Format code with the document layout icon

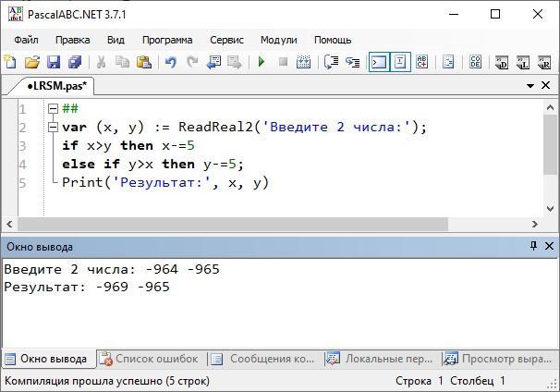click(x=448, y=62)
